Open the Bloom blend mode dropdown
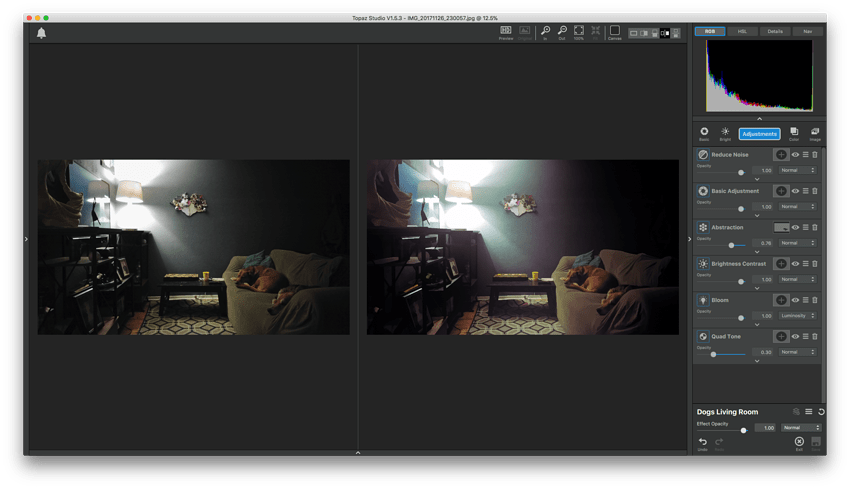The height and width of the screenshot is (489, 850). (797, 316)
